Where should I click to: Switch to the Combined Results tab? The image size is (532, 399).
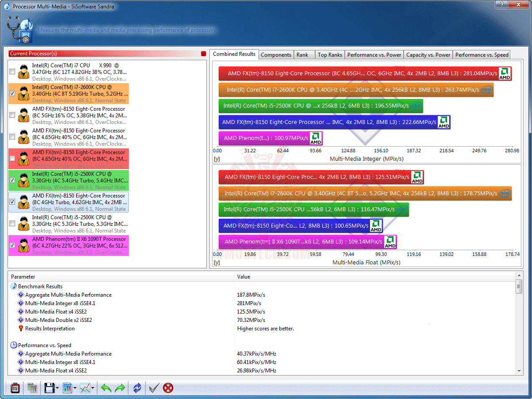[234, 54]
